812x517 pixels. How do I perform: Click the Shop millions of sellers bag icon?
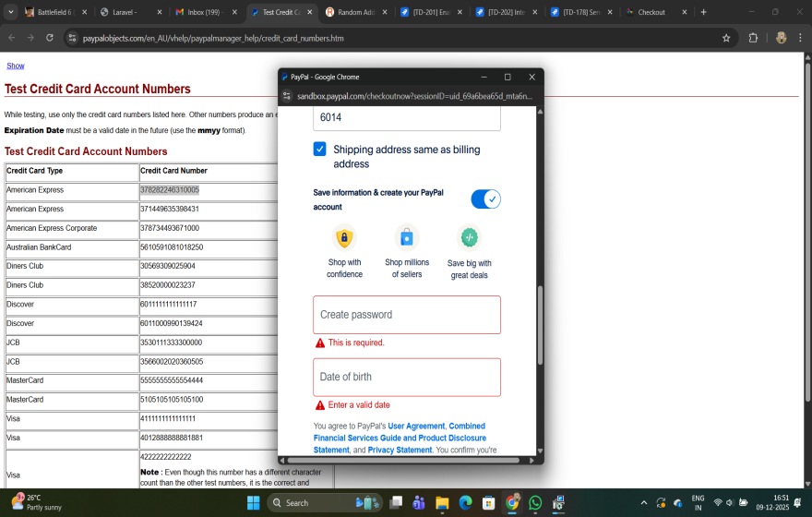tap(407, 238)
